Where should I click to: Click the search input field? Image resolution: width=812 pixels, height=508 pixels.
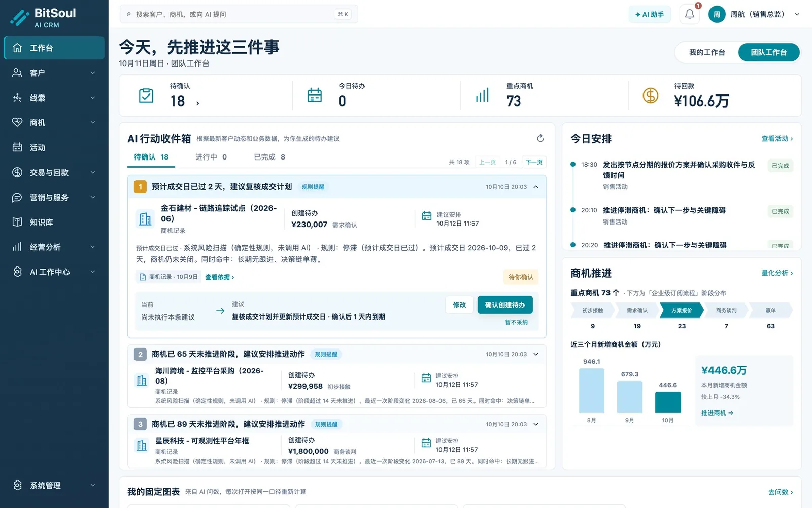tap(239, 14)
